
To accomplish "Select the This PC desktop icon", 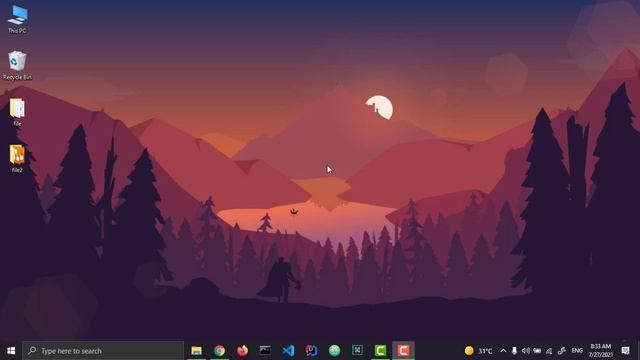I will pyautogui.click(x=17, y=19).
